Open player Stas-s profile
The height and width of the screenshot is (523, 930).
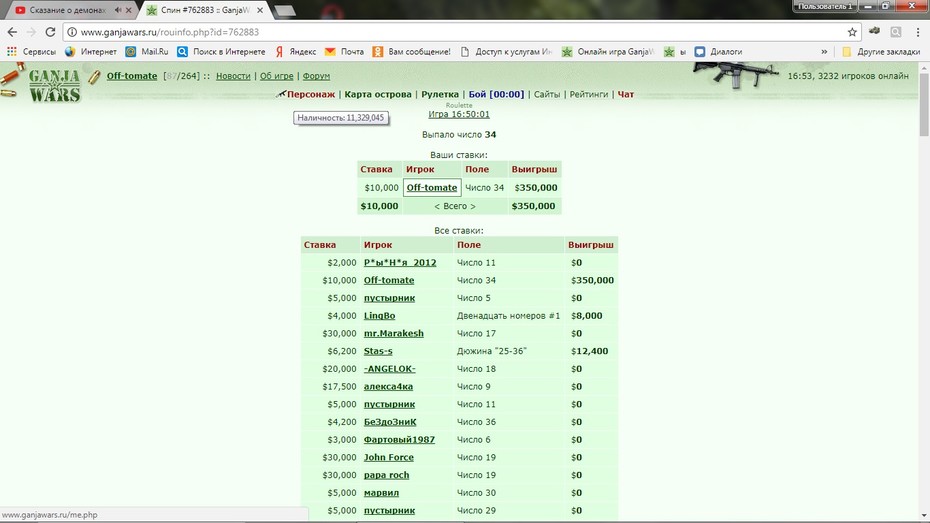pos(378,351)
